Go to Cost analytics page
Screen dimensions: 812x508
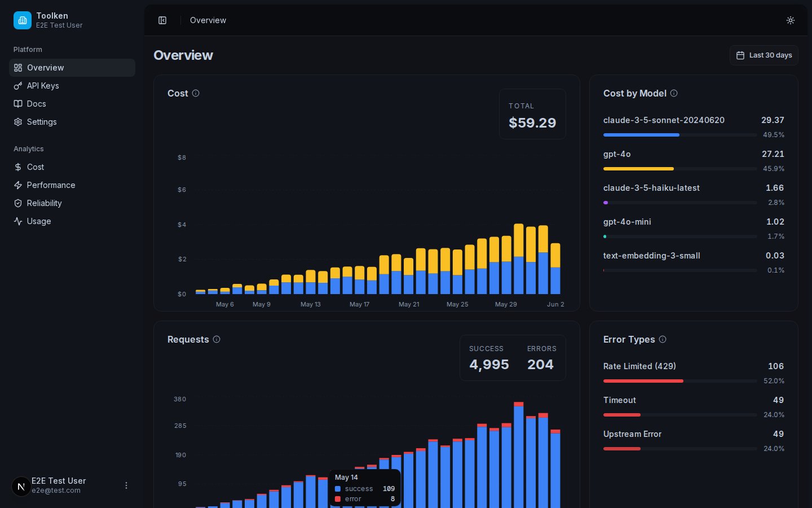(72, 167)
